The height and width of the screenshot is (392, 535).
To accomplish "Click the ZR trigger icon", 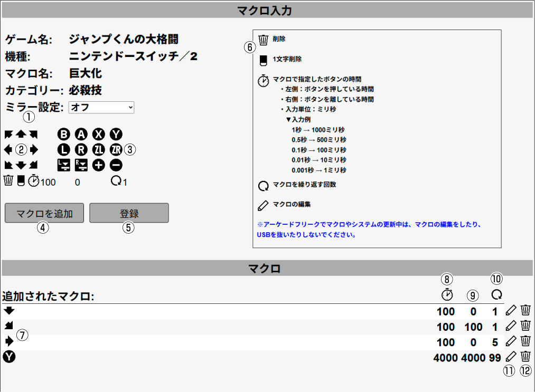I will pos(116,149).
